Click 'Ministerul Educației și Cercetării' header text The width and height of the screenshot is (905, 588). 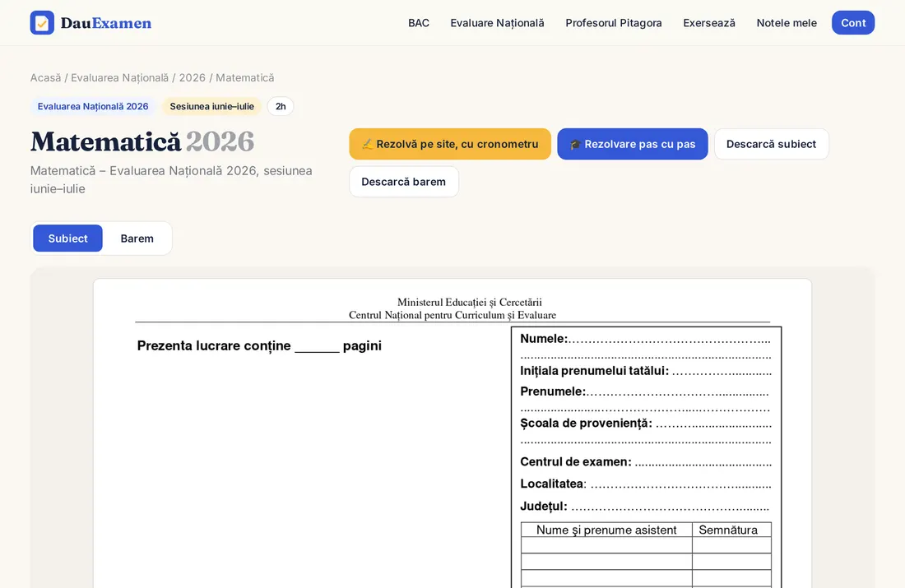(469, 302)
